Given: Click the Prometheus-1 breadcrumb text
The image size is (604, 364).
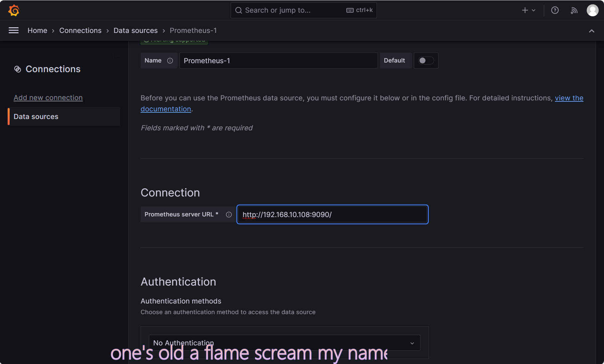Looking at the screenshot, I should (193, 30).
